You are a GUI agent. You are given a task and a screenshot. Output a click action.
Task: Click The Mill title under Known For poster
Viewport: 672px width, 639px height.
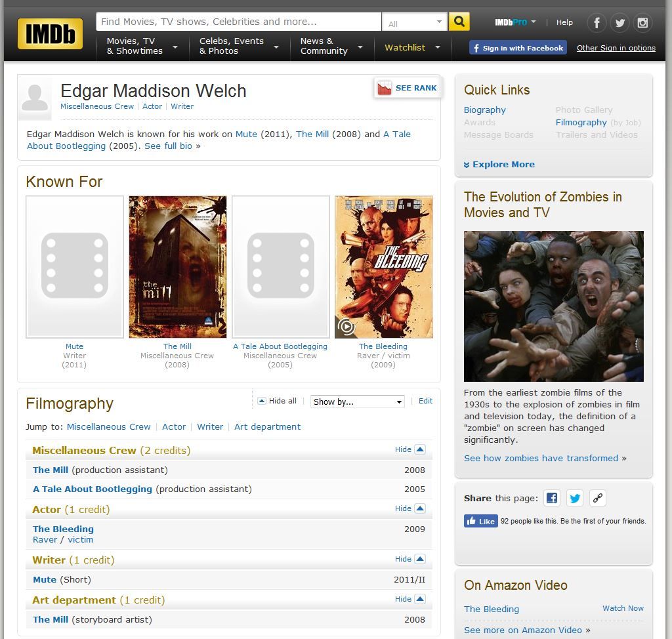click(177, 346)
